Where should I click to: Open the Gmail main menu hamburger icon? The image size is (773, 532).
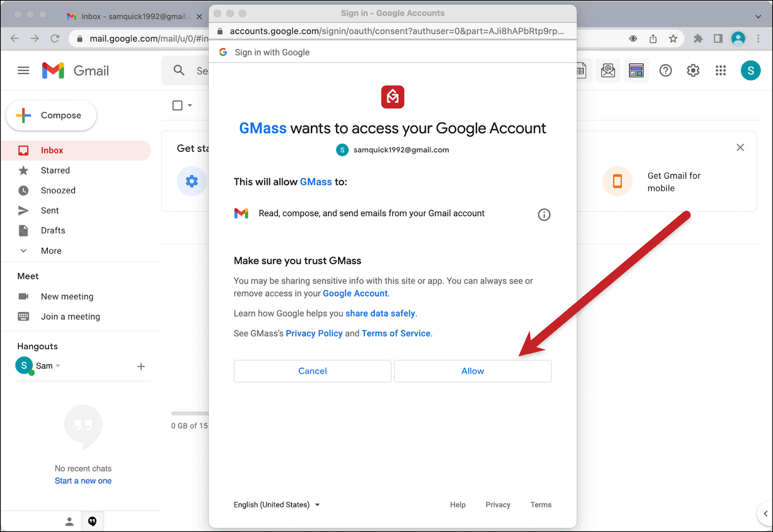pyautogui.click(x=23, y=70)
